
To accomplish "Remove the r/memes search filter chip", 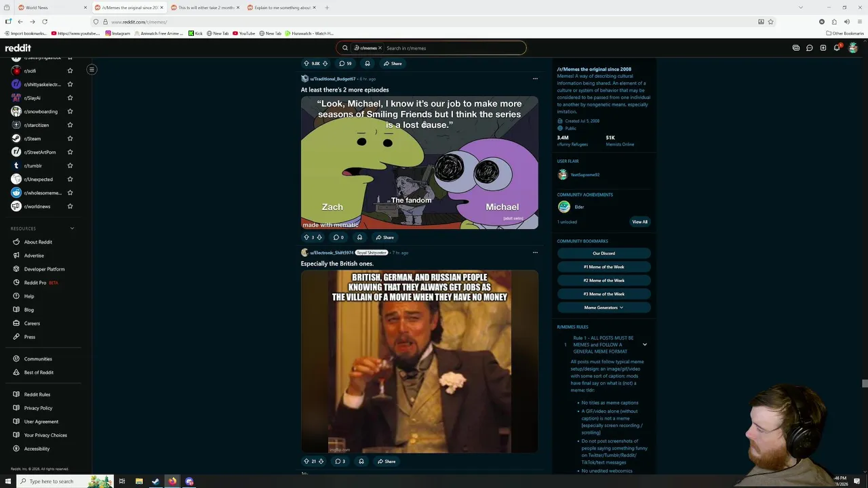I will click(x=380, y=48).
